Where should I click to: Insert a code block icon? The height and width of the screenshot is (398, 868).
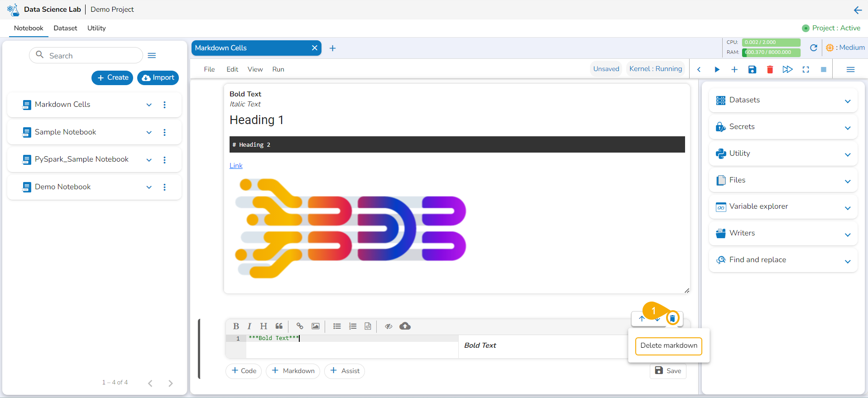[x=368, y=326]
